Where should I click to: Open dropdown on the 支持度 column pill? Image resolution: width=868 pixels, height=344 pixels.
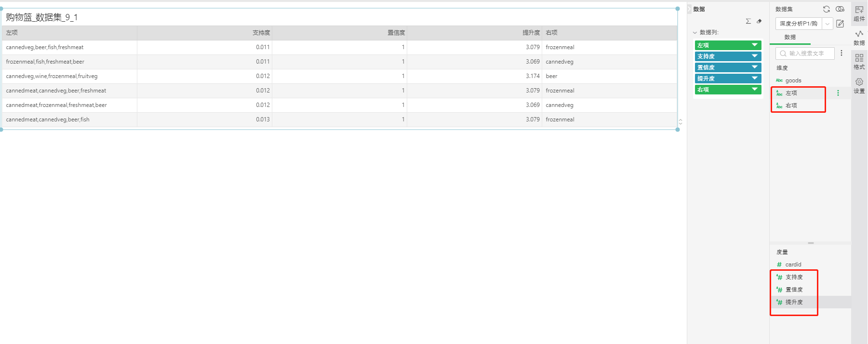(754, 56)
